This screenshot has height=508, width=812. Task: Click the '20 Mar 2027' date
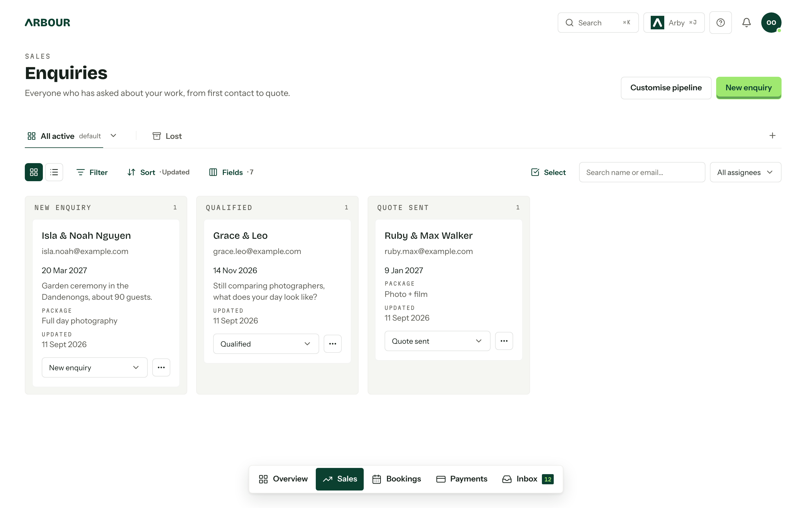point(64,270)
